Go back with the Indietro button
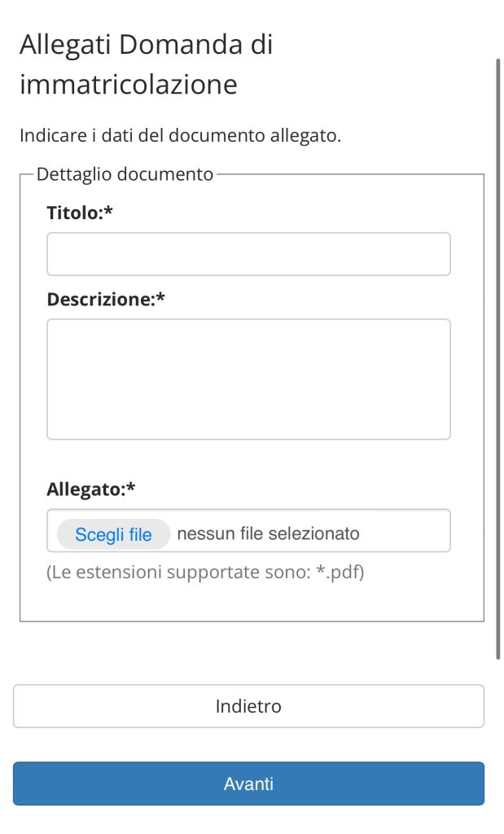 (x=248, y=706)
